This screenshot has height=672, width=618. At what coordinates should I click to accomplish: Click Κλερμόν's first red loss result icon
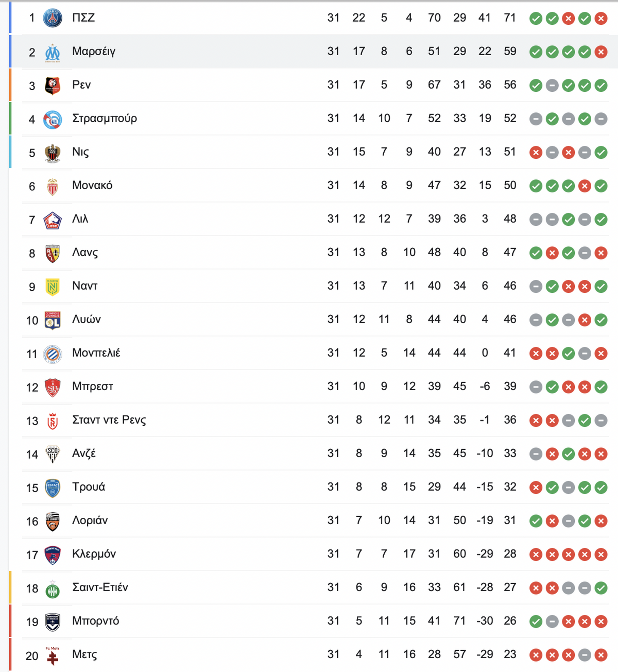click(536, 555)
